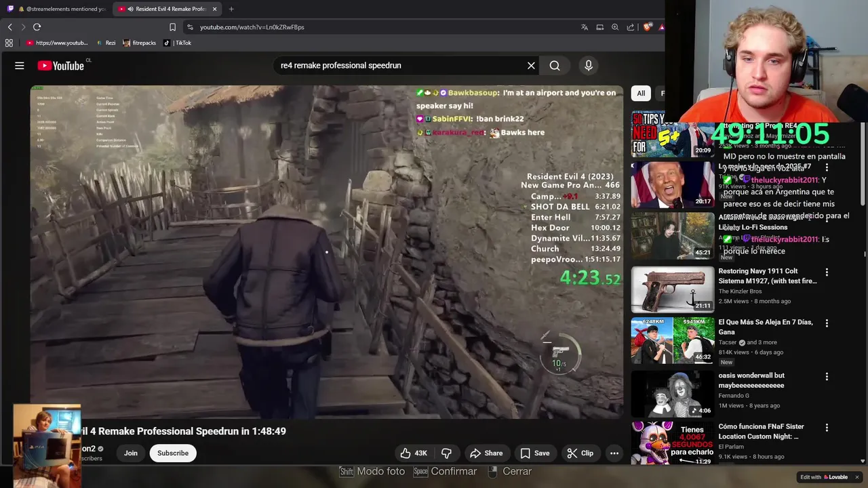The height and width of the screenshot is (488, 868).
Task: Click the 'Edit with Lovable' badge
Action: [x=823, y=477]
